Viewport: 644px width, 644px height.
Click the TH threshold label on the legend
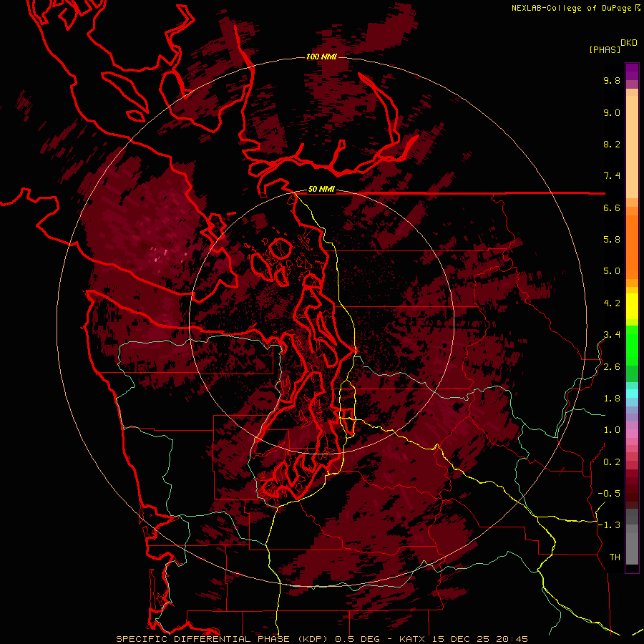615,557
